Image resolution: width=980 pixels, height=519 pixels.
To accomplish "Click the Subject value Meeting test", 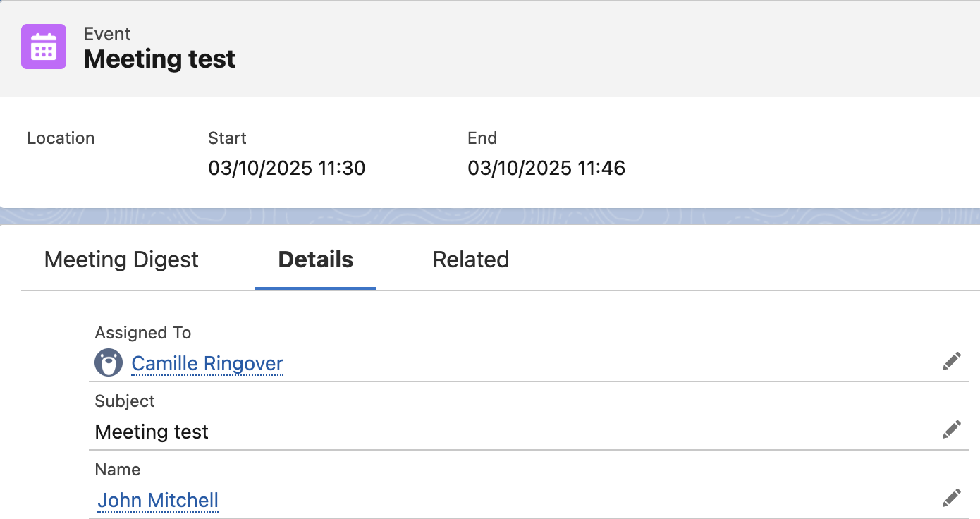I will (x=152, y=432).
